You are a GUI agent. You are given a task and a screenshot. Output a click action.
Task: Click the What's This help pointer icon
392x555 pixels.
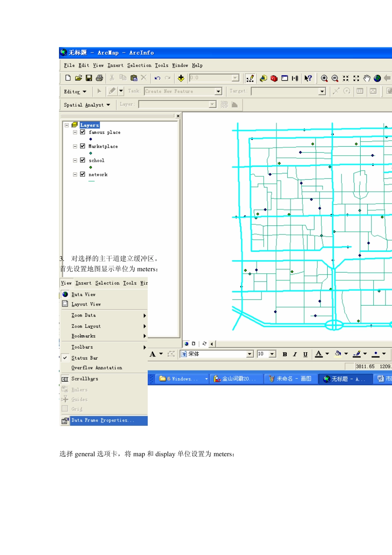coord(308,78)
